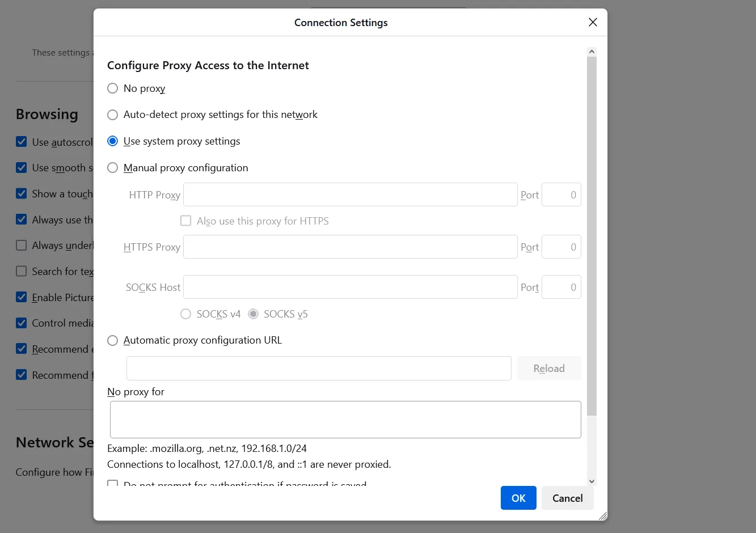Focus the SOCKS Host port field

tap(561, 287)
